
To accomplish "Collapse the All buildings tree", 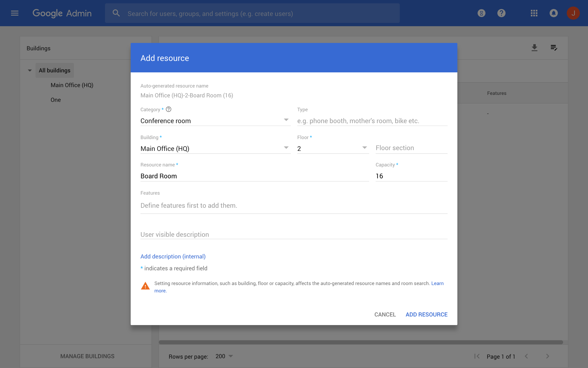I will (x=30, y=70).
